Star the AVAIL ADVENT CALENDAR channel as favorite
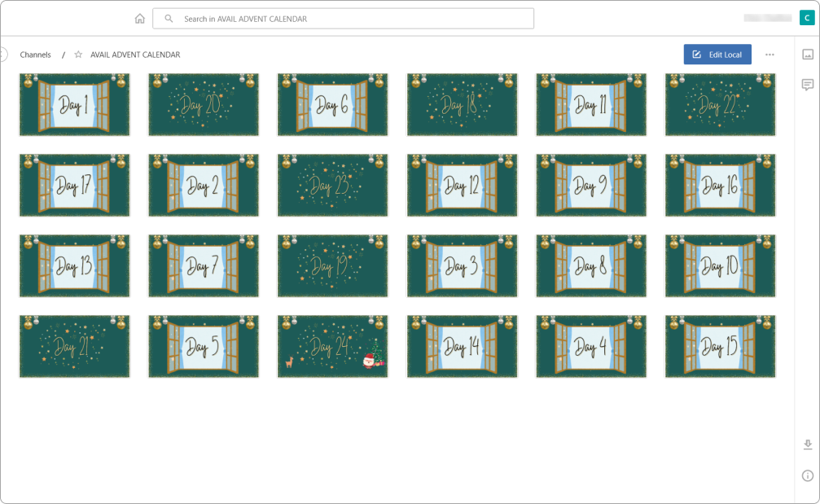 pyautogui.click(x=78, y=55)
